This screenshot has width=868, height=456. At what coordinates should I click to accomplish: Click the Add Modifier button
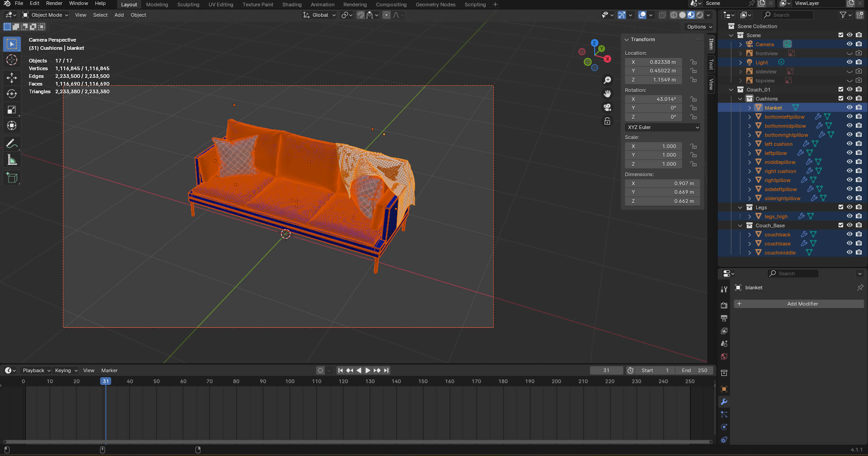798,304
